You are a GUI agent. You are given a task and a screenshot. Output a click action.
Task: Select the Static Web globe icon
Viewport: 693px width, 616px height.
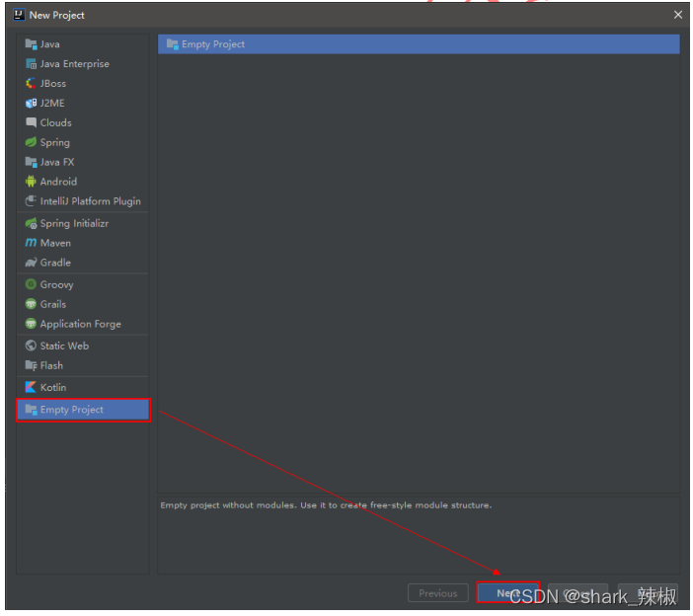point(31,346)
